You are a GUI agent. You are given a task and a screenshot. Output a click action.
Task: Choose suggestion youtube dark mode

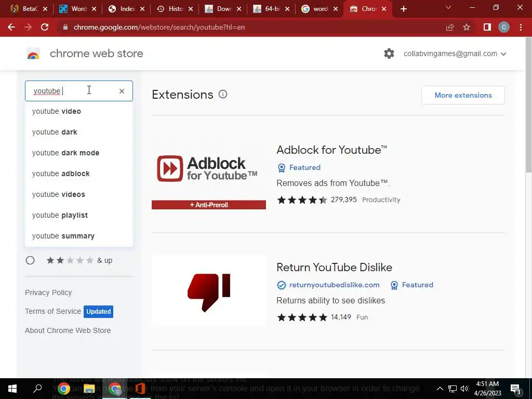[79, 153]
